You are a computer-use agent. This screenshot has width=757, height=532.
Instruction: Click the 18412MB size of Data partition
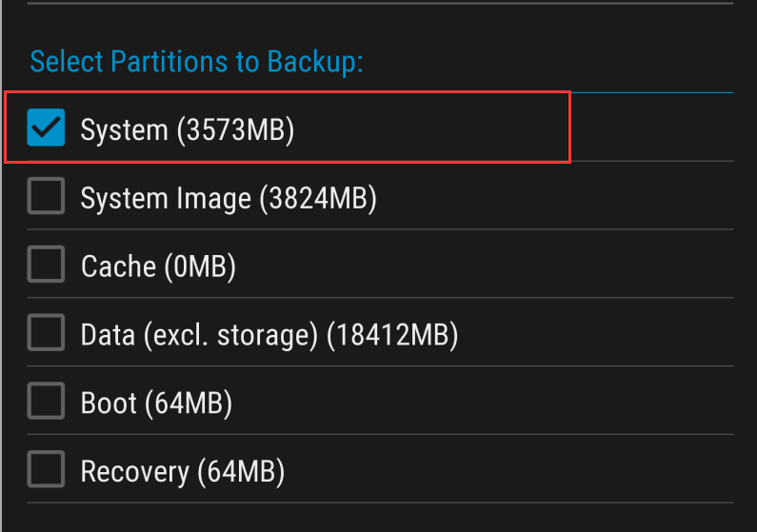coord(392,335)
